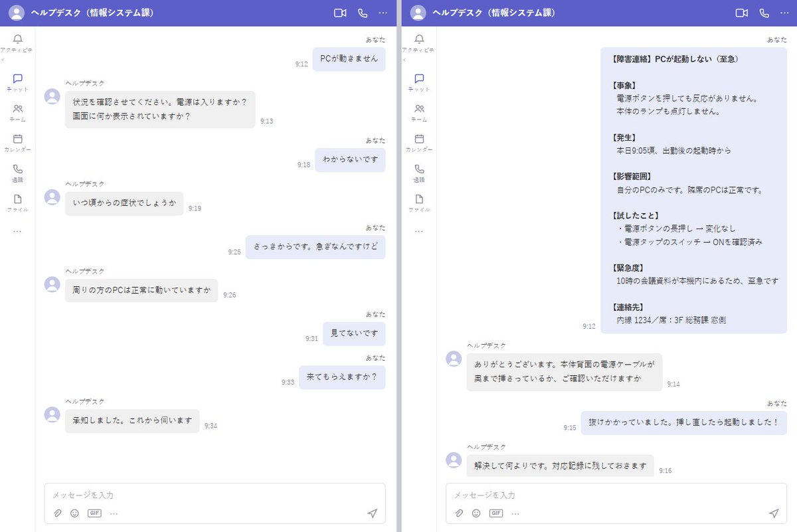Open emoji picker in left message box
The height and width of the screenshot is (532, 797).
pos(74,513)
